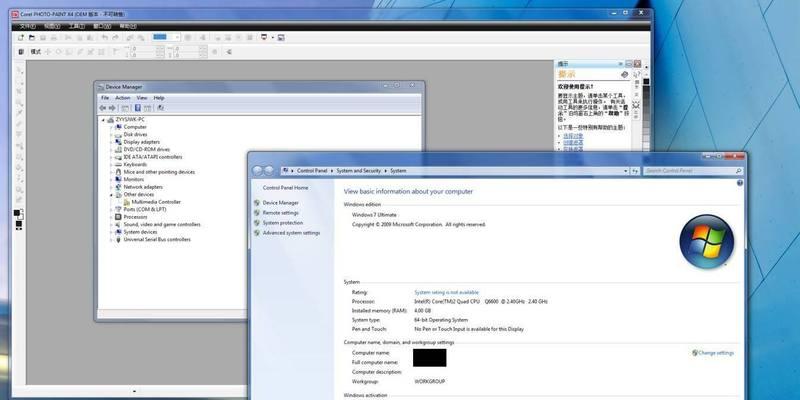Click the Back arrow in Device Manager toolbar
The image size is (800, 400).
coord(103,108)
